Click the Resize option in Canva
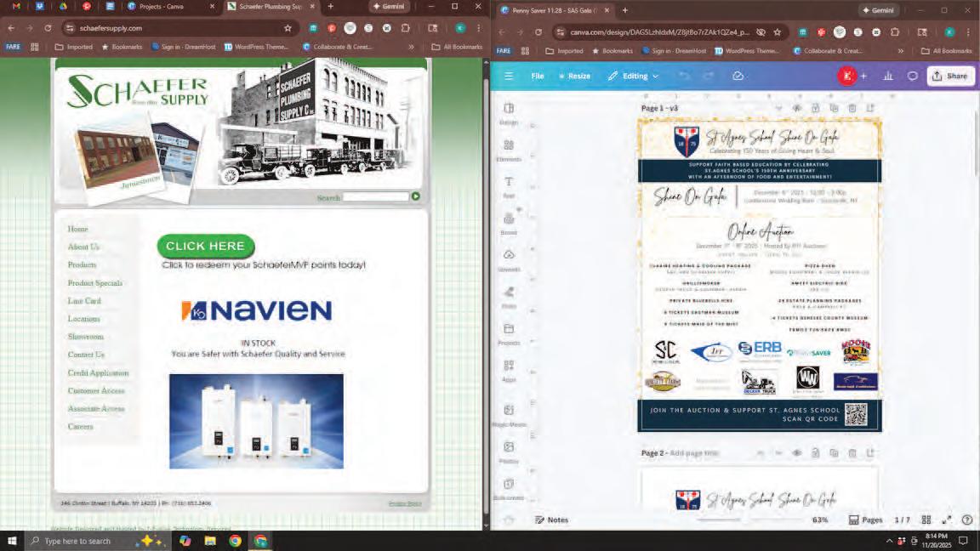Viewport: 980px width, 551px height. pyautogui.click(x=574, y=76)
